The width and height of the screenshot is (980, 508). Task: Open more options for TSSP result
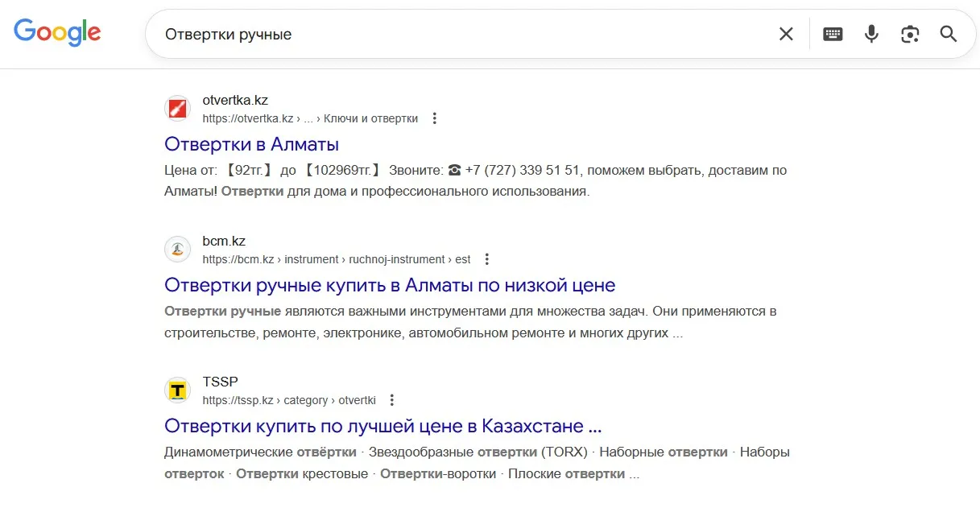pyautogui.click(x=392, y=400)
